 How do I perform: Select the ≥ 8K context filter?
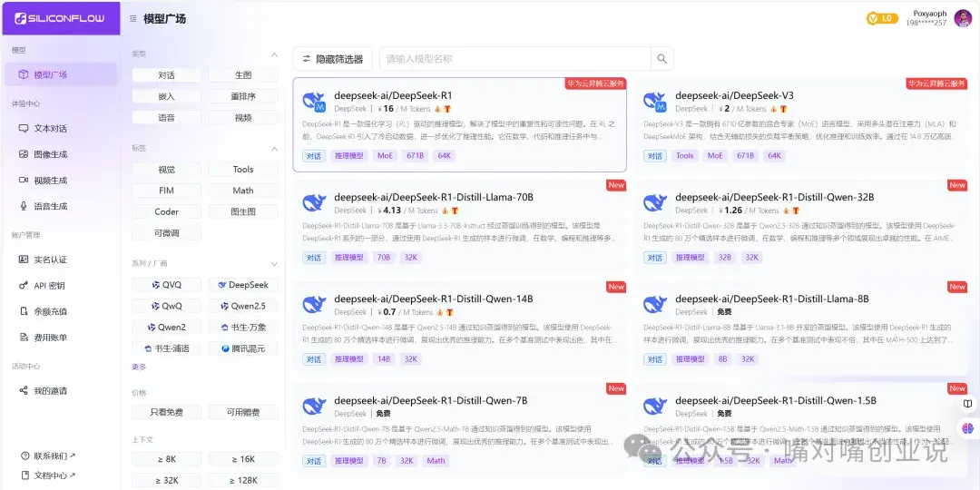pyautogui.click(x=166, y=459)
